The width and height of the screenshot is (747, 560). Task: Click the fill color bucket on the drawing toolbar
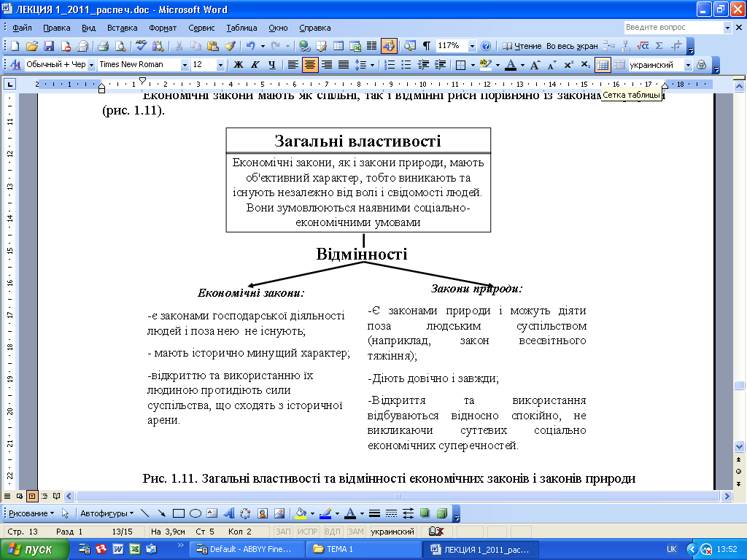pos(301,513)
